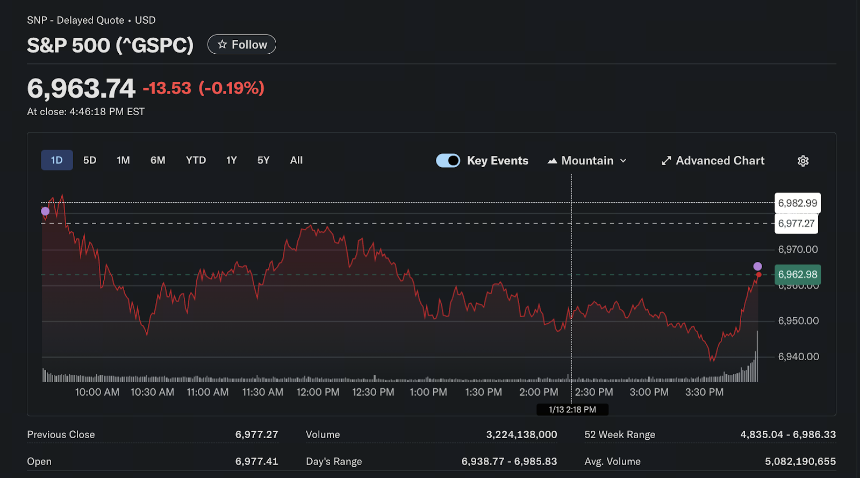This screenshot has width=860, height=478.
Task: Select the 1D time range tab
Action: 56,160
